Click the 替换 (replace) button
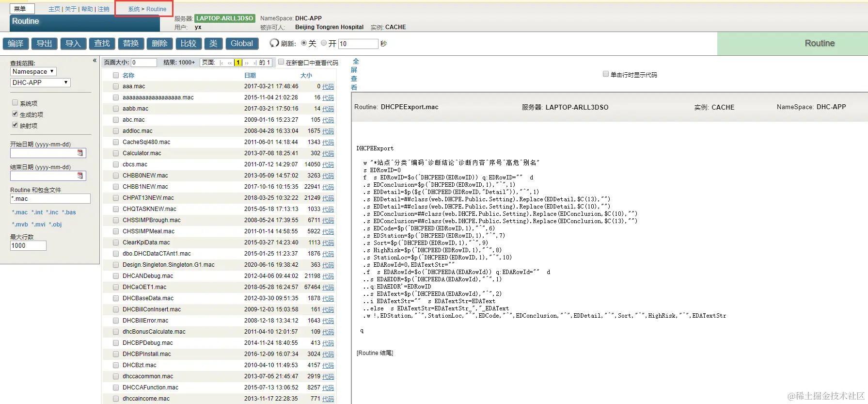Image resolution: width=868 pixels, height=404 pixels. tap(131, 44)
